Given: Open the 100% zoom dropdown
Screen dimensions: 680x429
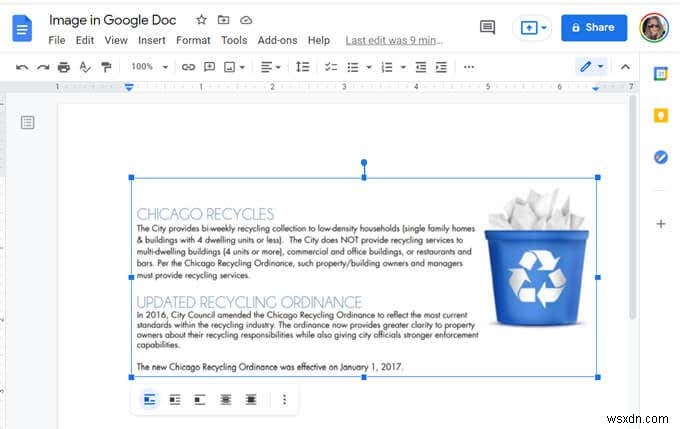Looking at the screenshot, I should pos(149,67).
